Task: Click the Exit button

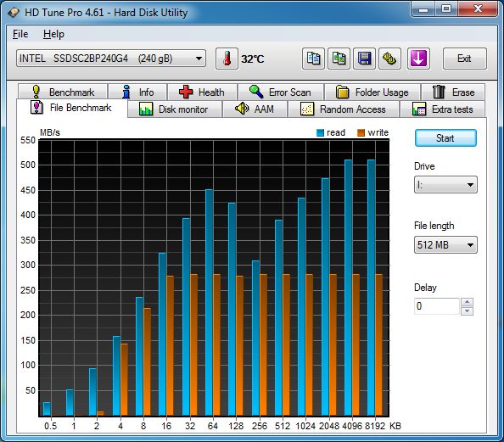Action: tap(464, 59)
